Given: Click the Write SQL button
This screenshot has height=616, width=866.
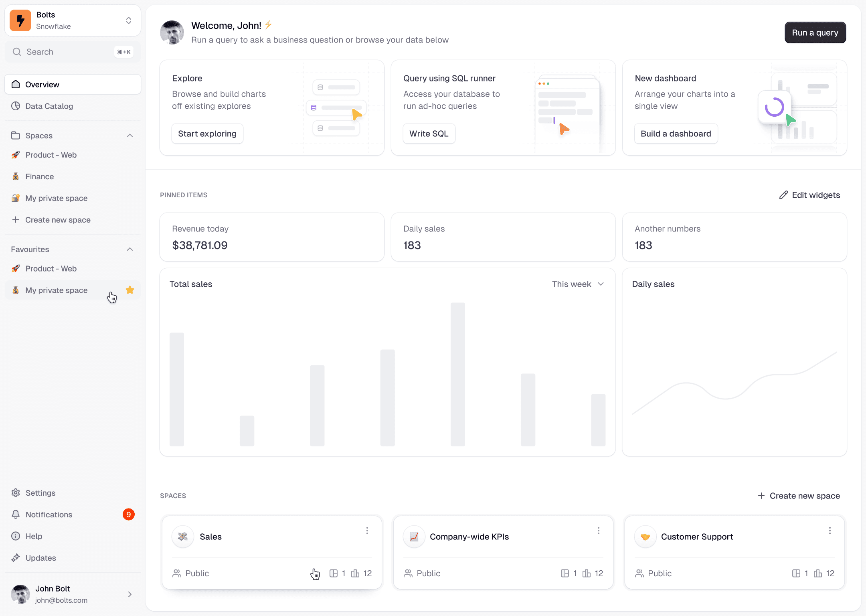Looking at the screenshot, I should (x=429, y=134).
